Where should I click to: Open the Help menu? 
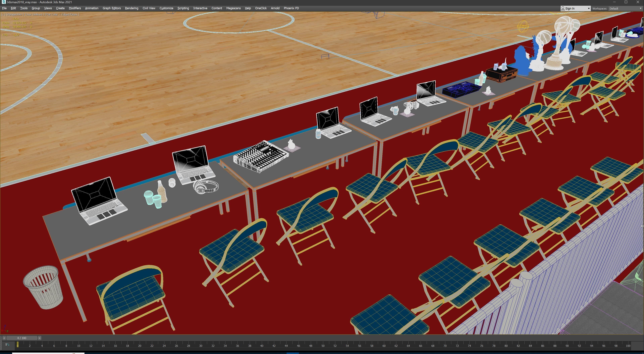tap(248, 8)
